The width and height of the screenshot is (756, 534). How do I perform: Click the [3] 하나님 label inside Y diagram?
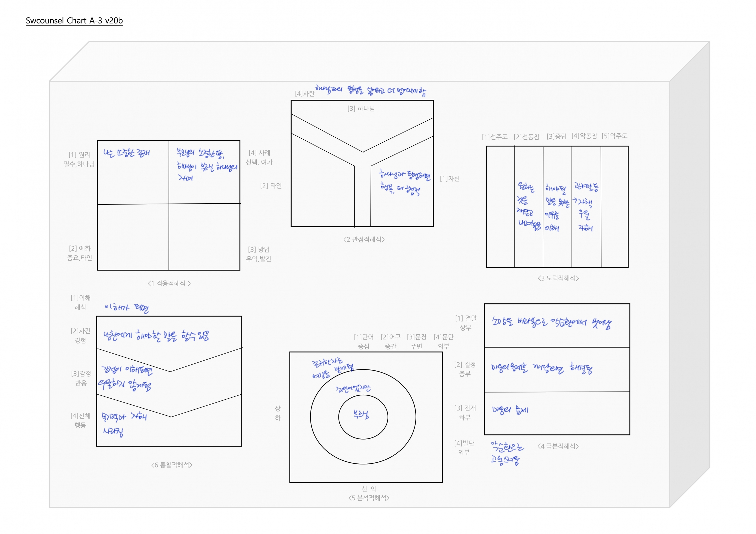[361, 109]
